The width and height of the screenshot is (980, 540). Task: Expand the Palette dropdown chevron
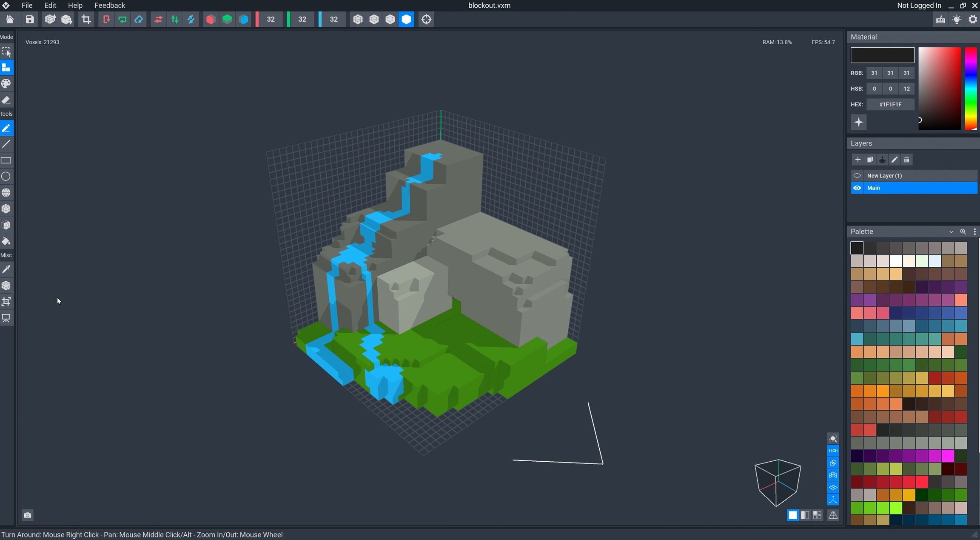[951, 232]
